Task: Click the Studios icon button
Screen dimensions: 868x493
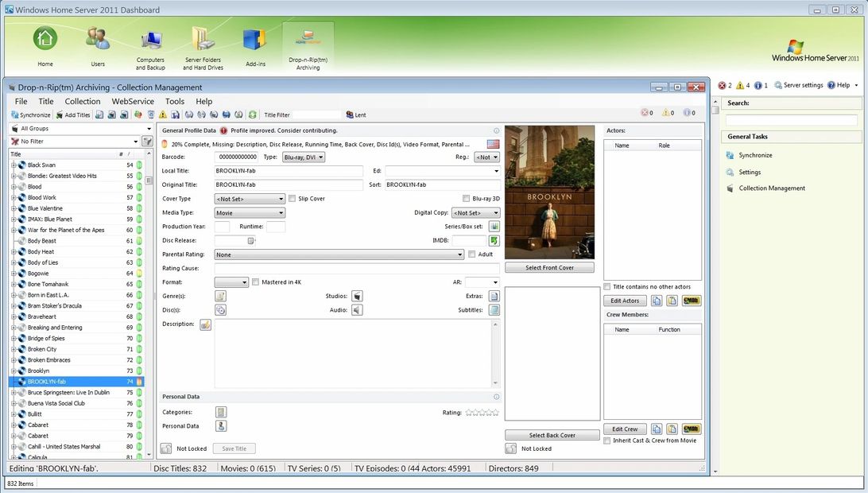Action: point(357,296)
